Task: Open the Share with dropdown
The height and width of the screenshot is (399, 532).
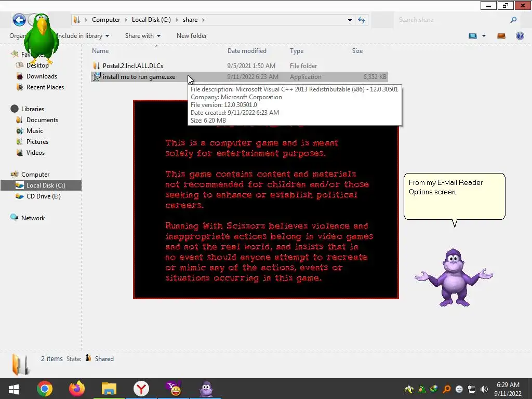Action: click(143, 36)
